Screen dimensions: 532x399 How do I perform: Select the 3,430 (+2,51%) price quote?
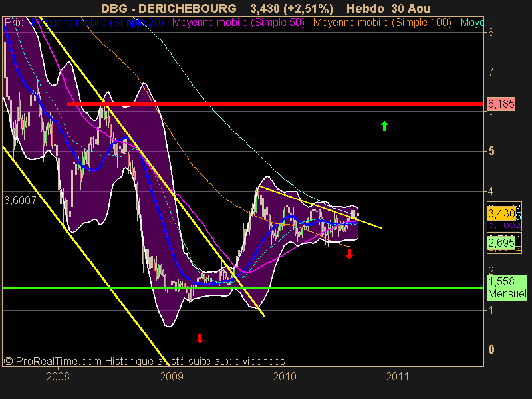pyautogui.click(x=292, y=9)
